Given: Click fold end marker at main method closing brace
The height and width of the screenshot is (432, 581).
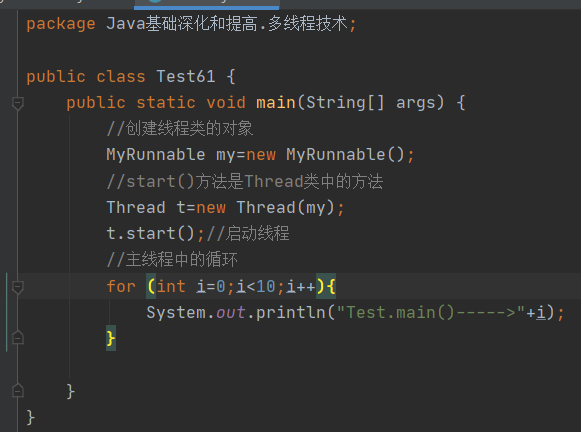Looking at the screenshot, I should point(18,391).
